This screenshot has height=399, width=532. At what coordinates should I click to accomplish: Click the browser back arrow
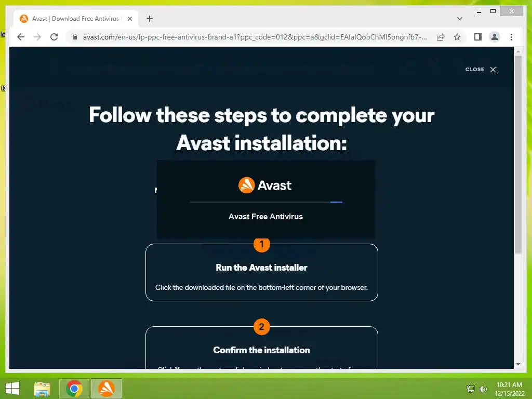(x=21, y=37)
